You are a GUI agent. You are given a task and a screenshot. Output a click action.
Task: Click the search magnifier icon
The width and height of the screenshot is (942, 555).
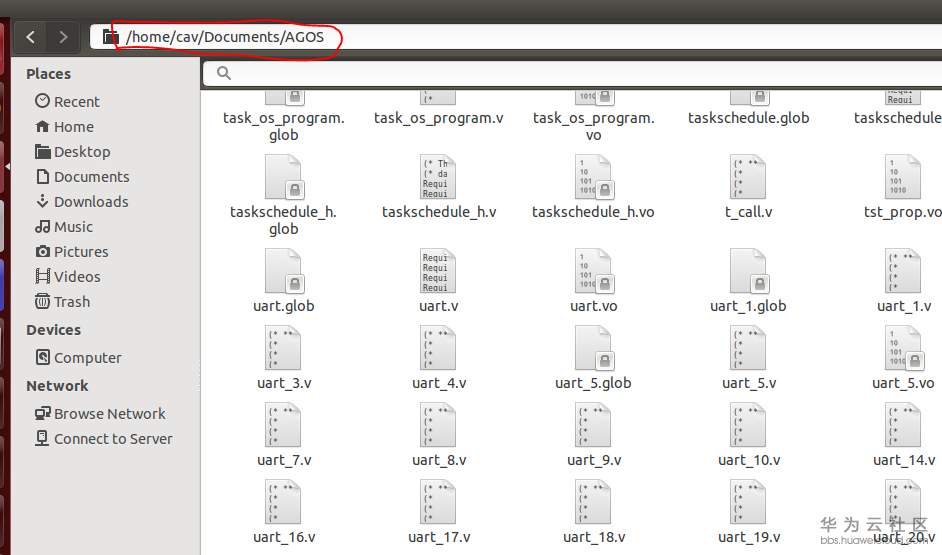coord(223,73)
